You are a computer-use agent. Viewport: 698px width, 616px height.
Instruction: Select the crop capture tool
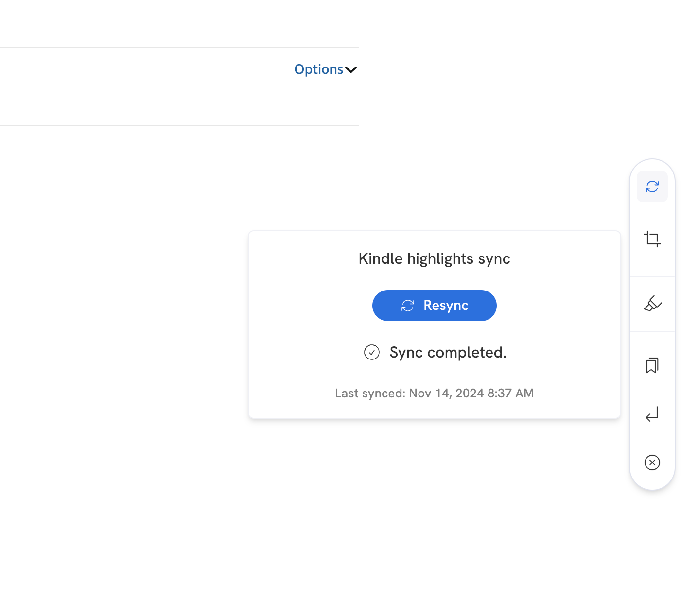click(652, 239)
